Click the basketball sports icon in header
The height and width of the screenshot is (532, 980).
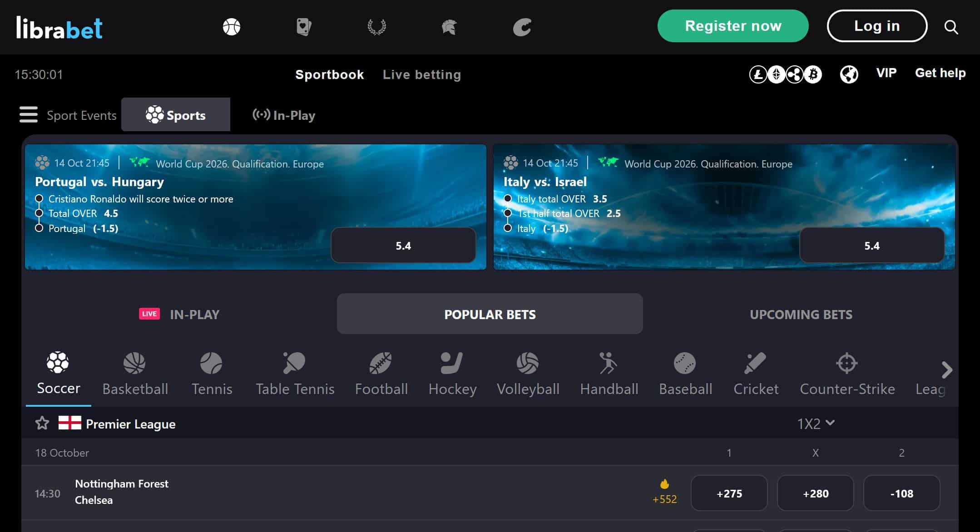click(232, 27)
